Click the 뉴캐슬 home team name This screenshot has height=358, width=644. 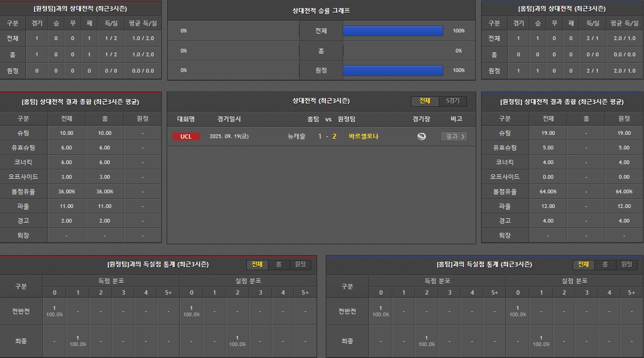297,136
